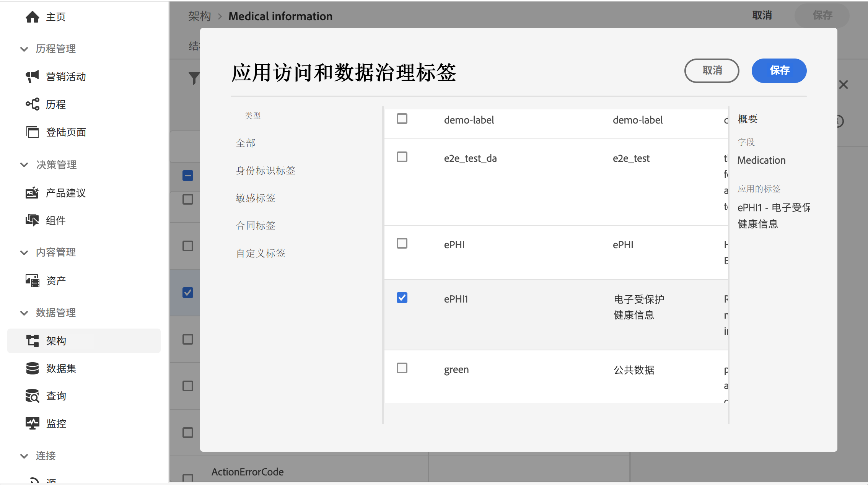
Task: Click the Home icon in sidebar
Action: click(33, 17)
